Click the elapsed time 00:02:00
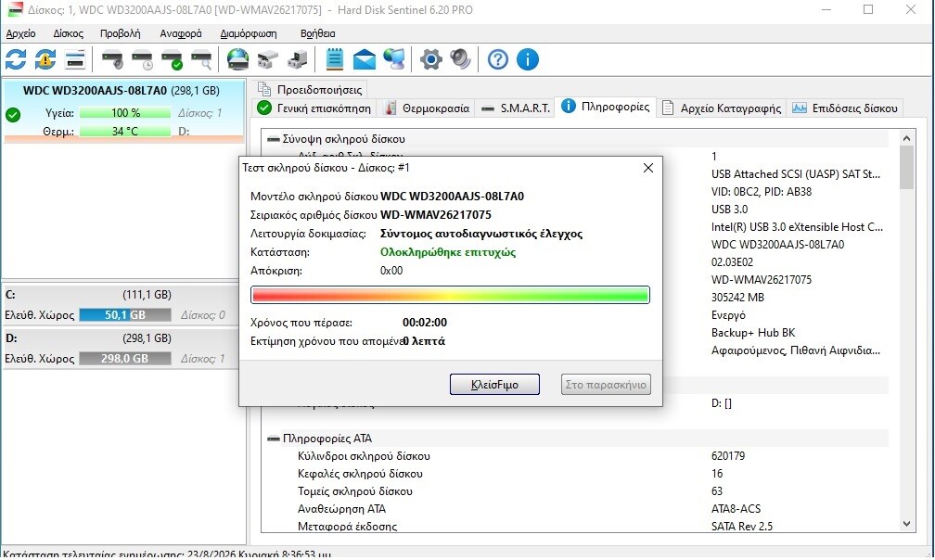 tap(425, 323)
